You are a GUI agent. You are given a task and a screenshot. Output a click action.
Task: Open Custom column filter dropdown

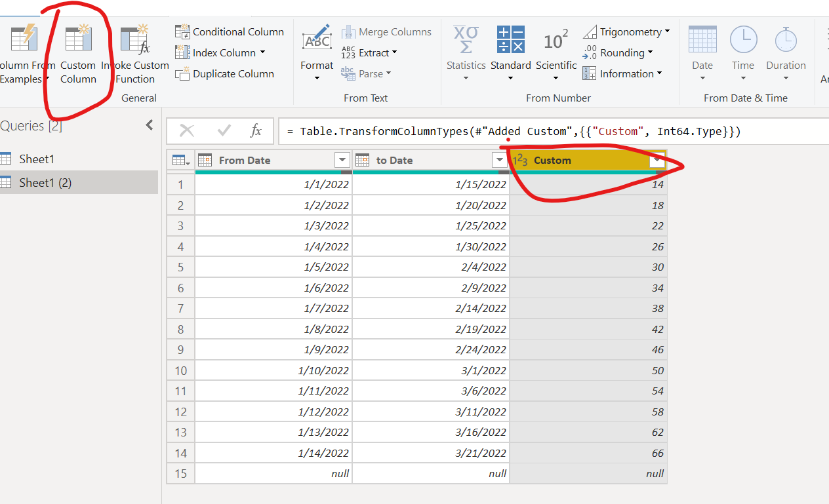(658, 160)
